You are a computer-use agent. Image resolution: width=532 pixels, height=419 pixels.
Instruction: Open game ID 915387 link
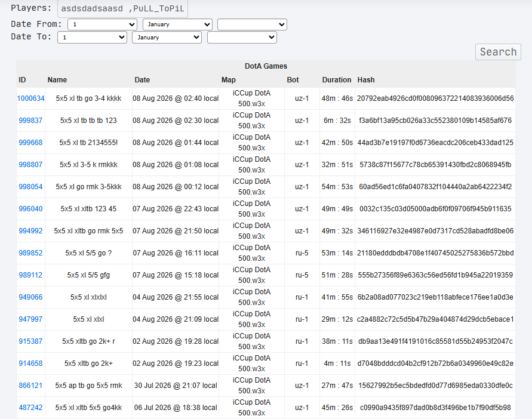point(30,341)
